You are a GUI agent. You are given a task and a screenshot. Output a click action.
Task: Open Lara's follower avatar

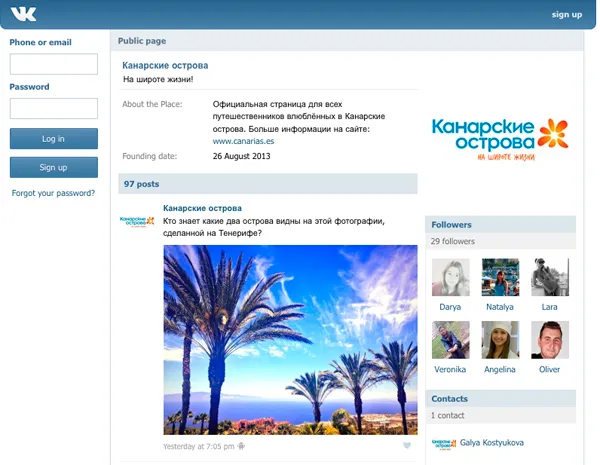click(550, 277)
